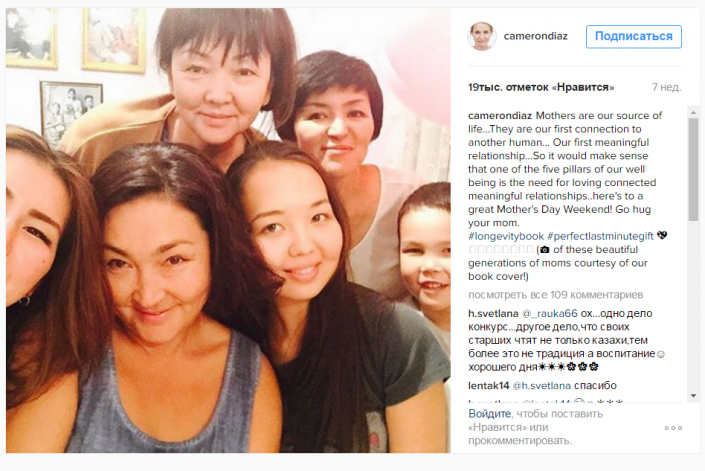705x471 pixels.
Task: Click the Подписаться follow button
Action: point(634,36)
